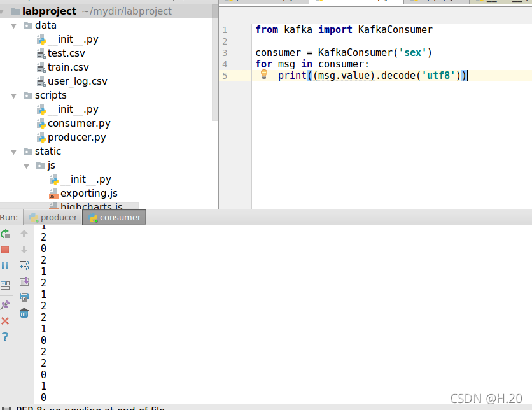Select __init__.py under data folder
Screen dimensions: 532x410
[x=73, y=39]
